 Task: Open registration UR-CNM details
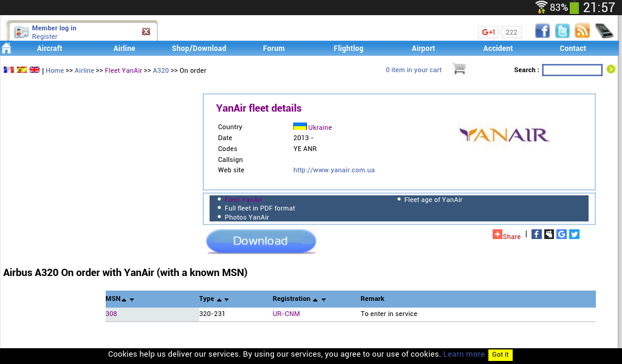pyautogui.click(x=286, y=314)
